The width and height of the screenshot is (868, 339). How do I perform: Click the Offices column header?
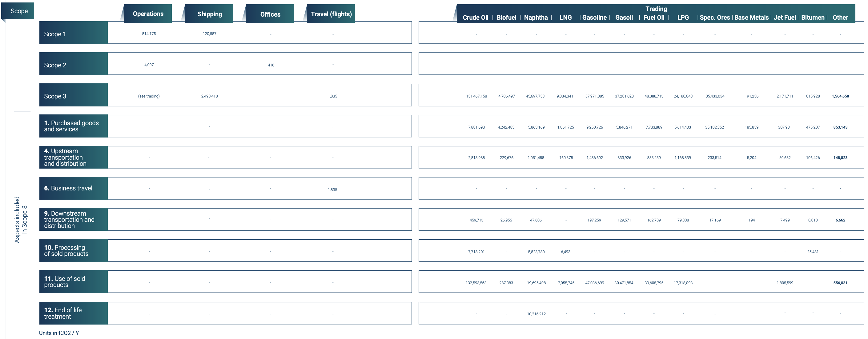[270, 14]
